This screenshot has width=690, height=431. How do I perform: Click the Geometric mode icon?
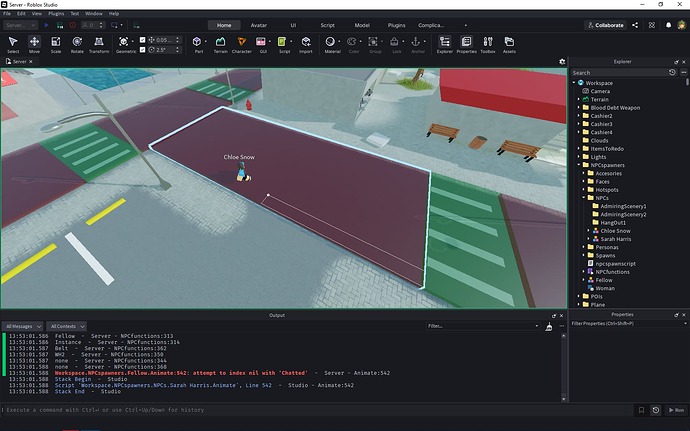pyautogui.click(x=124, y=42)
